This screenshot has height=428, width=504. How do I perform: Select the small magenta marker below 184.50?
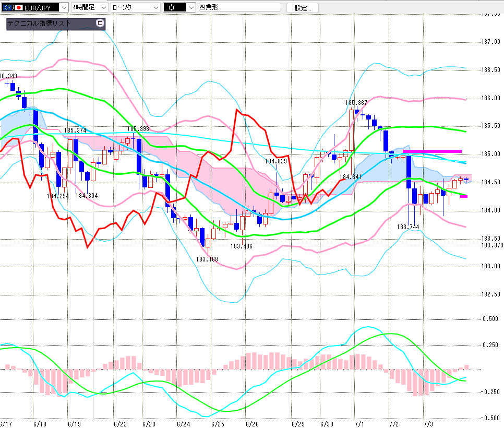[x=463, y=196]
